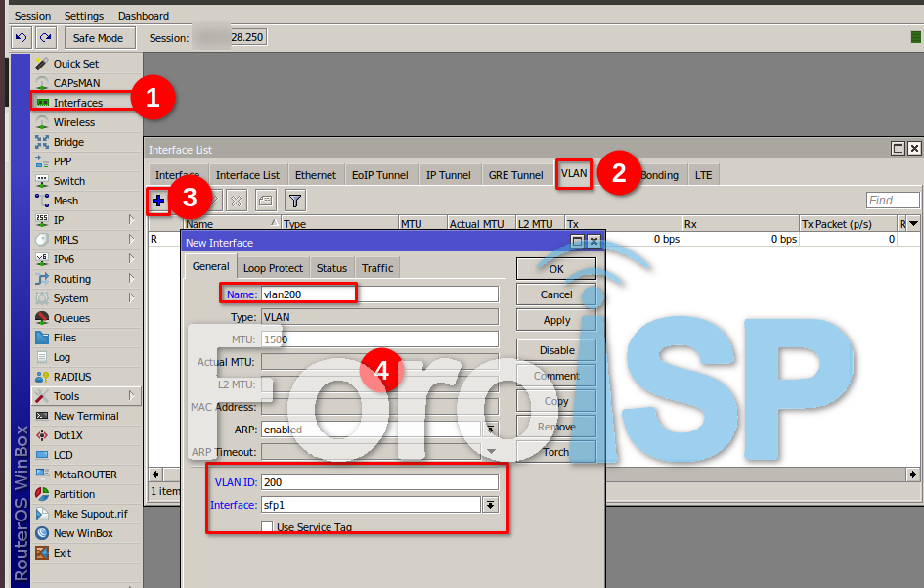Click the comment icon in interface toolbar
Viewport: 924px width, 588px height.
265,201
